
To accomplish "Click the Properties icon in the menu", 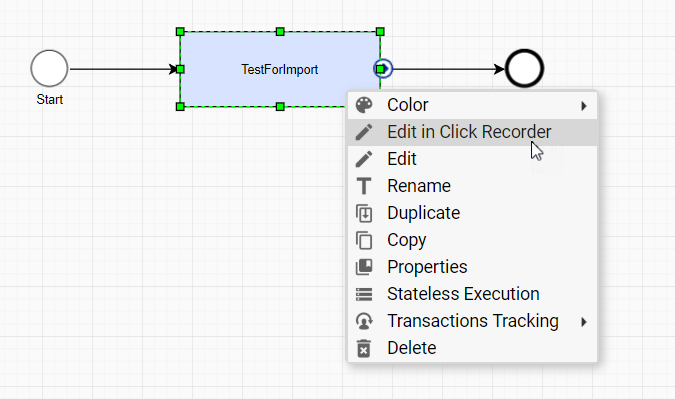I will [364, 267].
